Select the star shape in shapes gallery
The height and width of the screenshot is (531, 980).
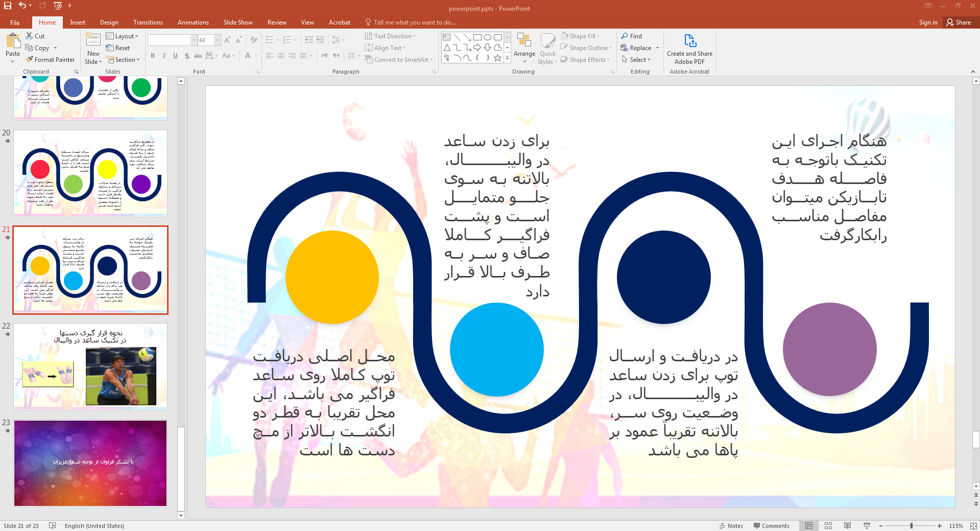pos(497,58)
